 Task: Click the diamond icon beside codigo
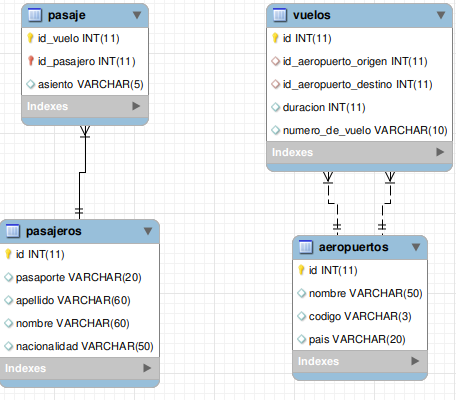pyautogui.click(x=301, y=316)
